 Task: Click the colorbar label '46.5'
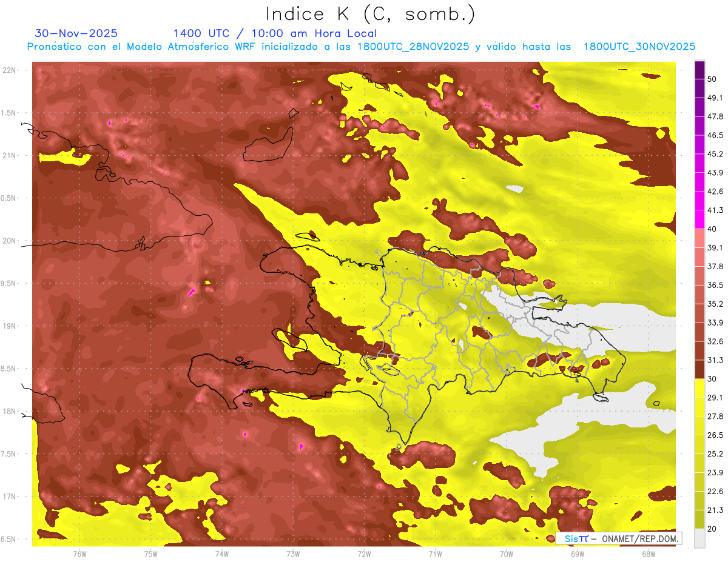[715, 135]
